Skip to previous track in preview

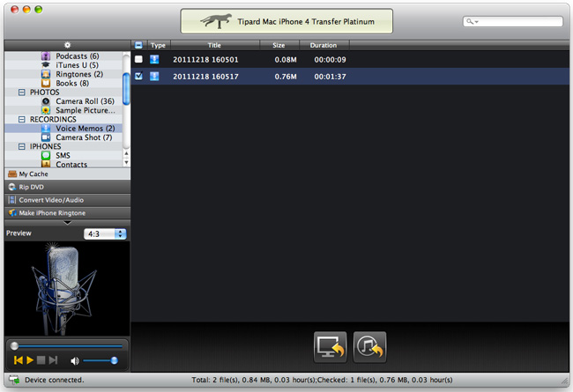pyautogui.click(x=19, y=360)
